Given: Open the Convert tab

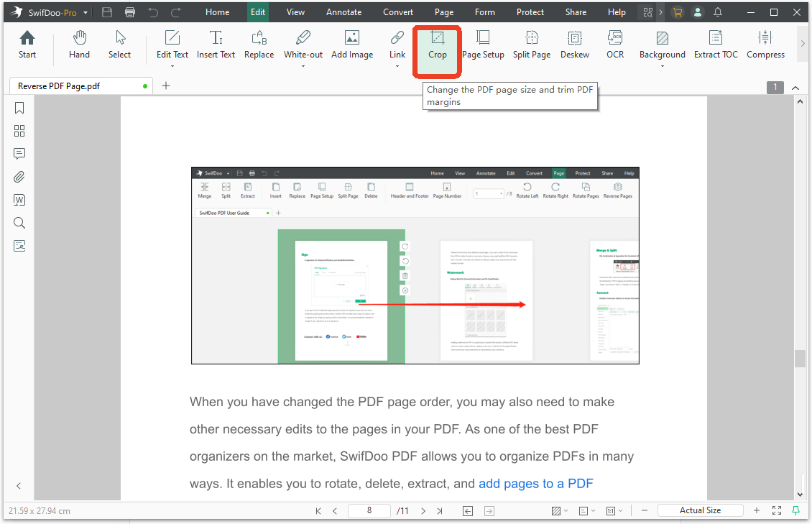Looking at the screenshot, I should [397, 12].
